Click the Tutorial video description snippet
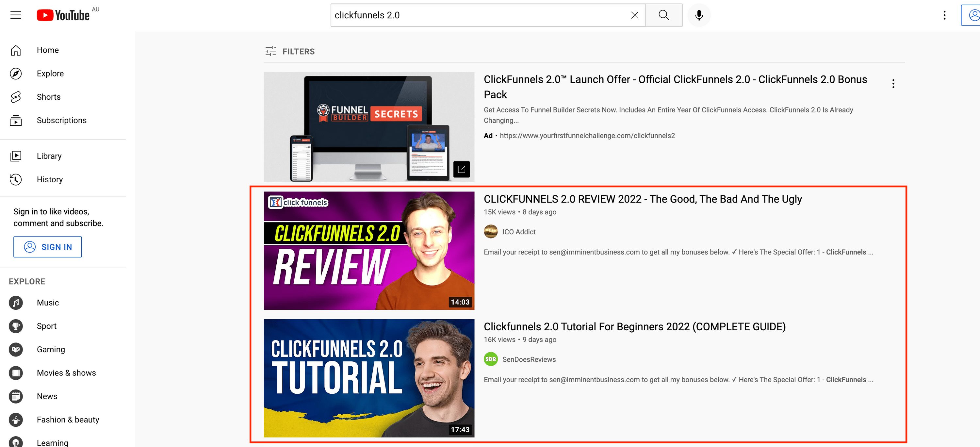Screen dimensions: 980x447 tap(678, 380)
